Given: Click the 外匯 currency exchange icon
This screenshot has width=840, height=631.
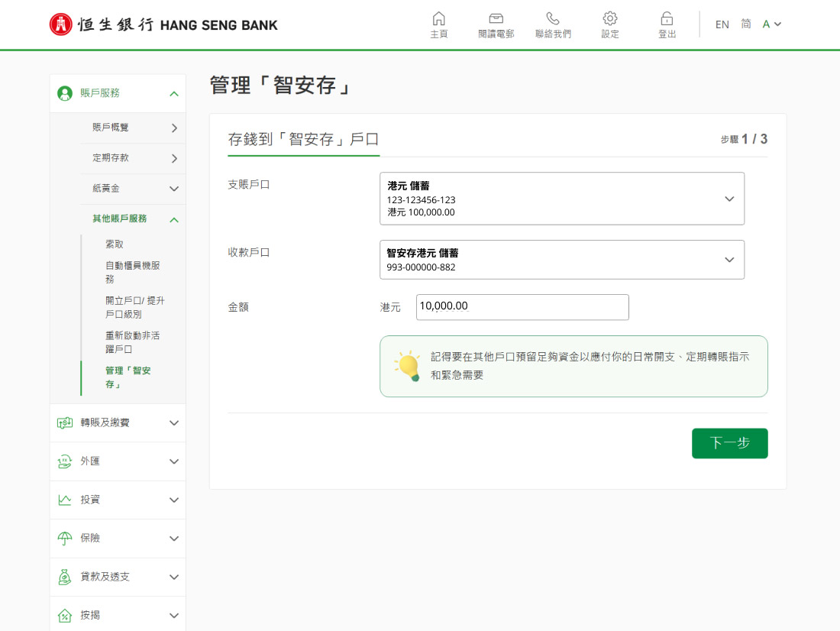Looking at the screenshot, I should coord(65,461).
